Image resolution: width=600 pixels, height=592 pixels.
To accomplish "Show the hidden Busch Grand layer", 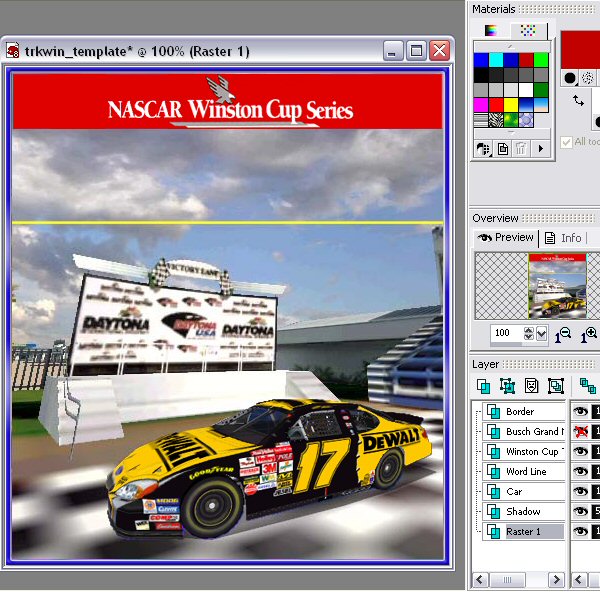I will coord(580,432).
